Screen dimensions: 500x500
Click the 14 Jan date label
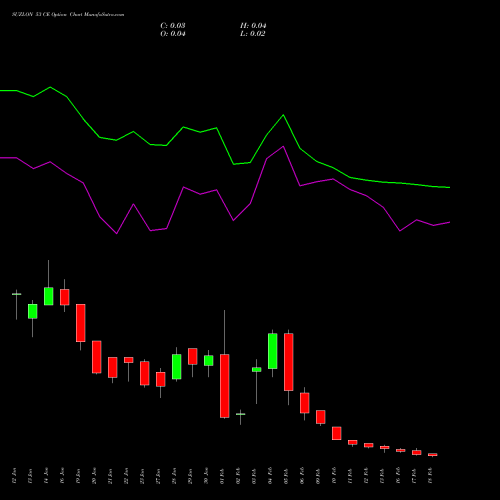[46, 476]
